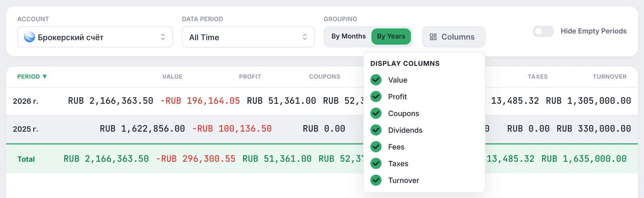Click the total turnover RUB 1,635,000.00

point(584,159)
